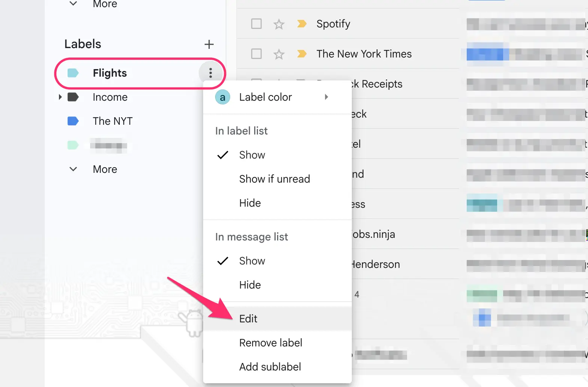588x387 pixels.
Task: Click the Income label icon
Action: coord(73,97)
